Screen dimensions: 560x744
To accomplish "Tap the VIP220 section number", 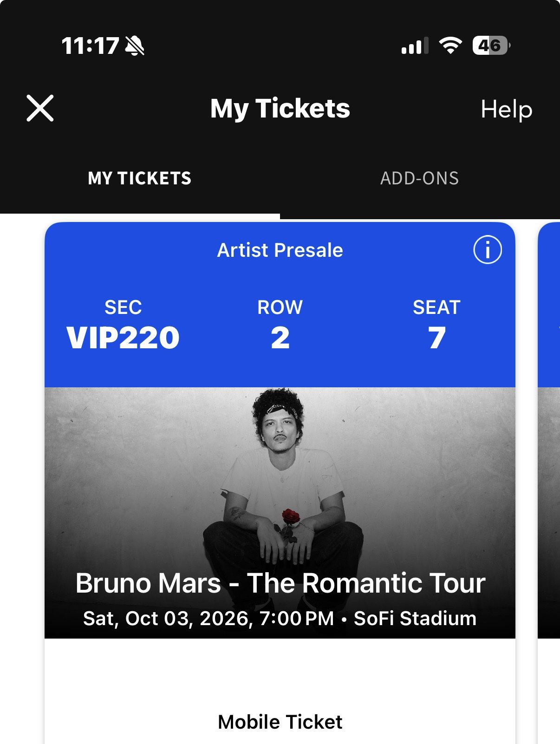I will 123,338.
